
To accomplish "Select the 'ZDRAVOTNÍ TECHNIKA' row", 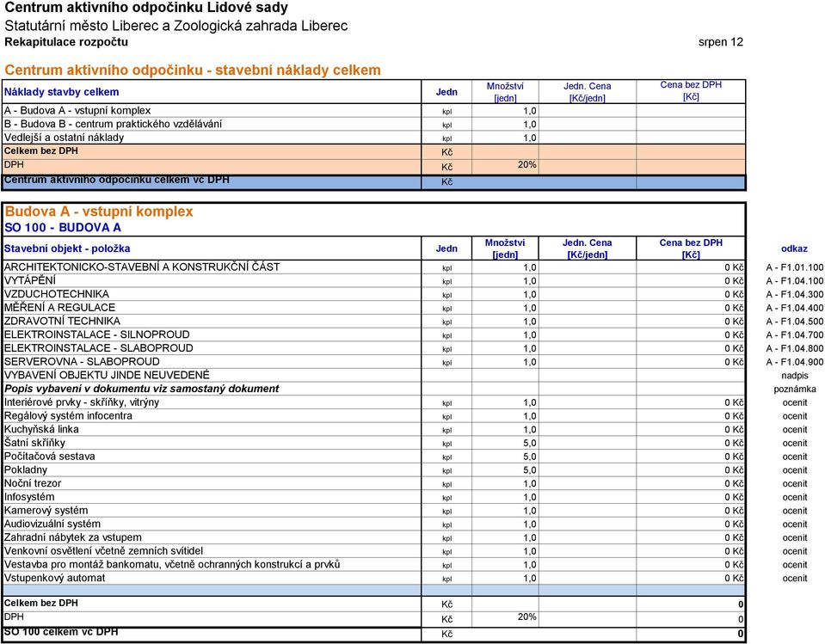I will click(373, 322).
